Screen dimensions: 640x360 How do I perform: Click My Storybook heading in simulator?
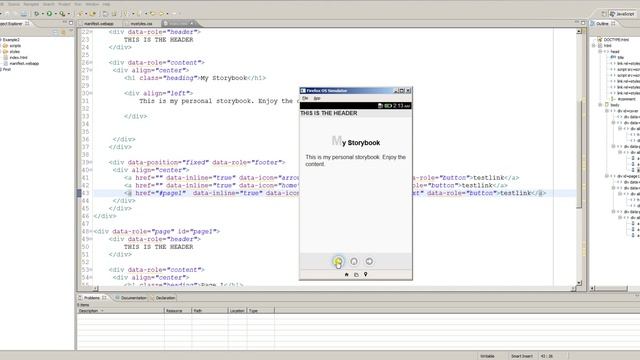point(356,142)
